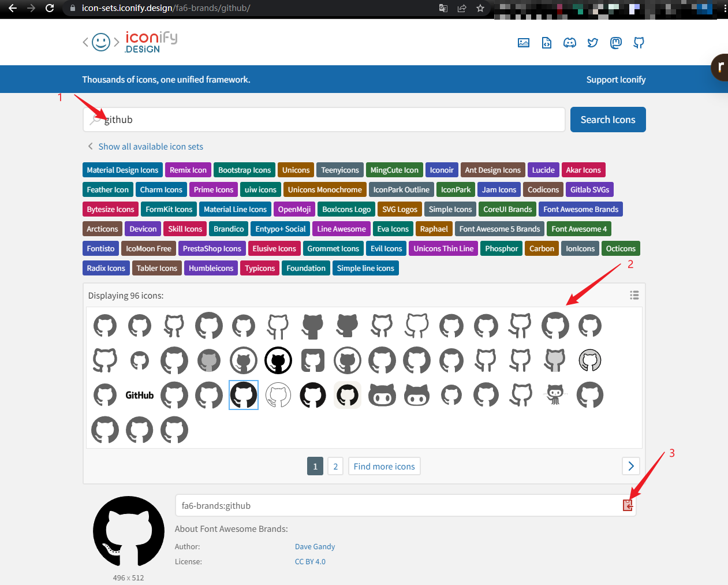The image size is (728, 585).
Task: Click the browser share icon
Action: pos(462,8)
